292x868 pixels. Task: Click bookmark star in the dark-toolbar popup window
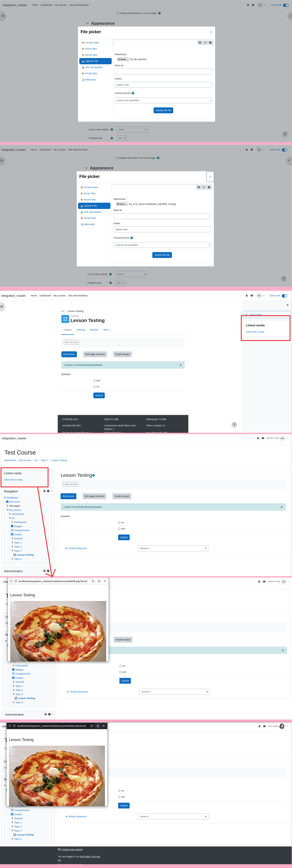pos(92,726)
